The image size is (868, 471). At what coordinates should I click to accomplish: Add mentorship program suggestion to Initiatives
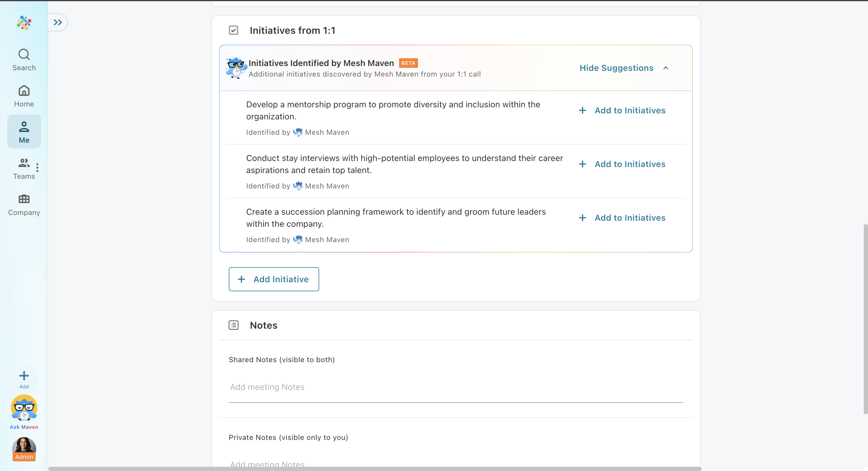pos(622,110)
